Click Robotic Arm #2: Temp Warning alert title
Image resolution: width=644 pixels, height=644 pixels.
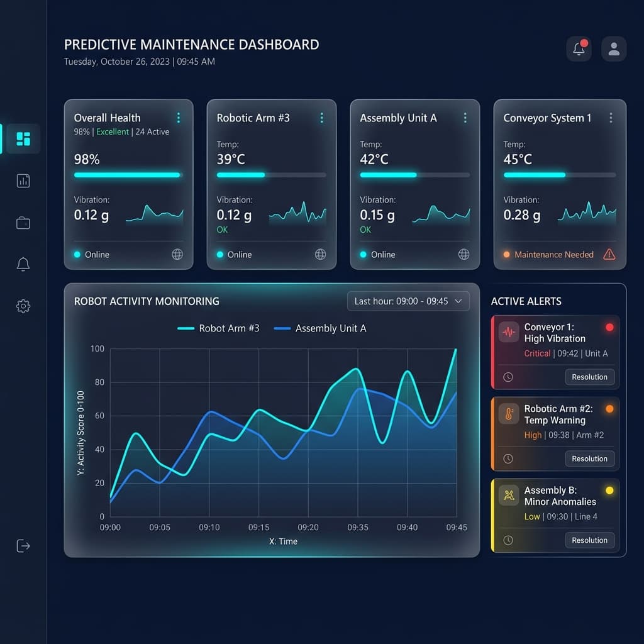click(x=558, y=414)
